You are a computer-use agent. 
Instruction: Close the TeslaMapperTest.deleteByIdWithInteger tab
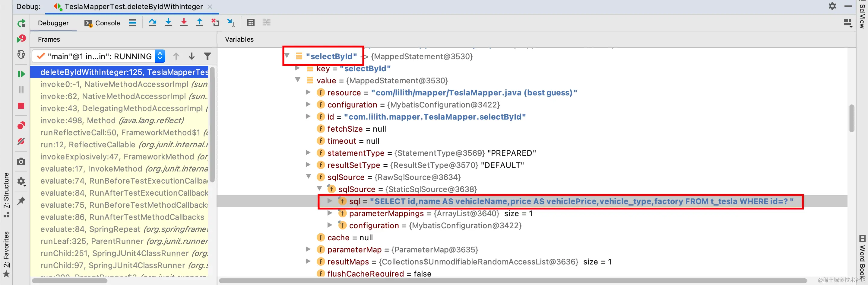tap(210, 6)
